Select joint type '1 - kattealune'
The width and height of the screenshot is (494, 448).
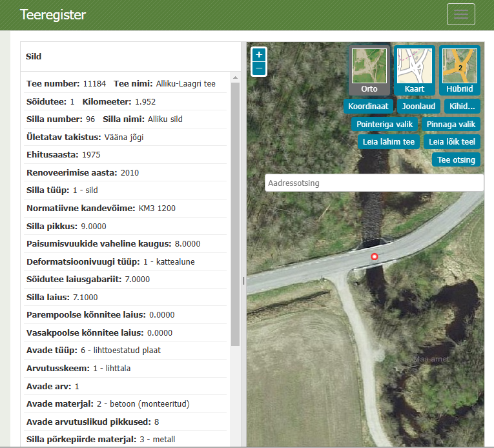pyautogui.click(x=169, y=262)
